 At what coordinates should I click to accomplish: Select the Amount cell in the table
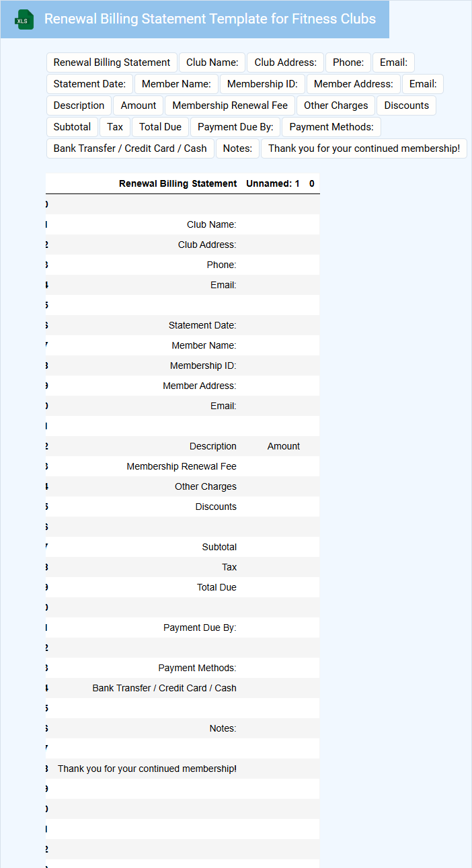(283, 446)
